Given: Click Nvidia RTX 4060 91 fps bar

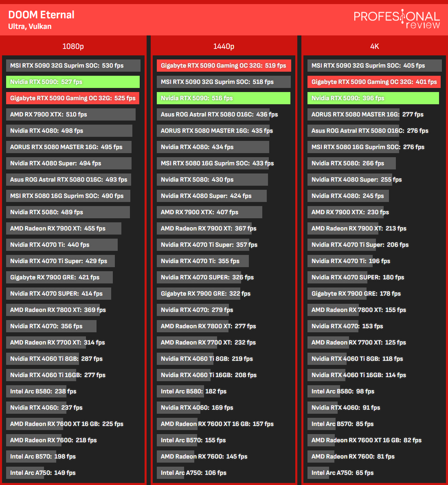Looking at the screenshot, I should [x=323, y=408].
